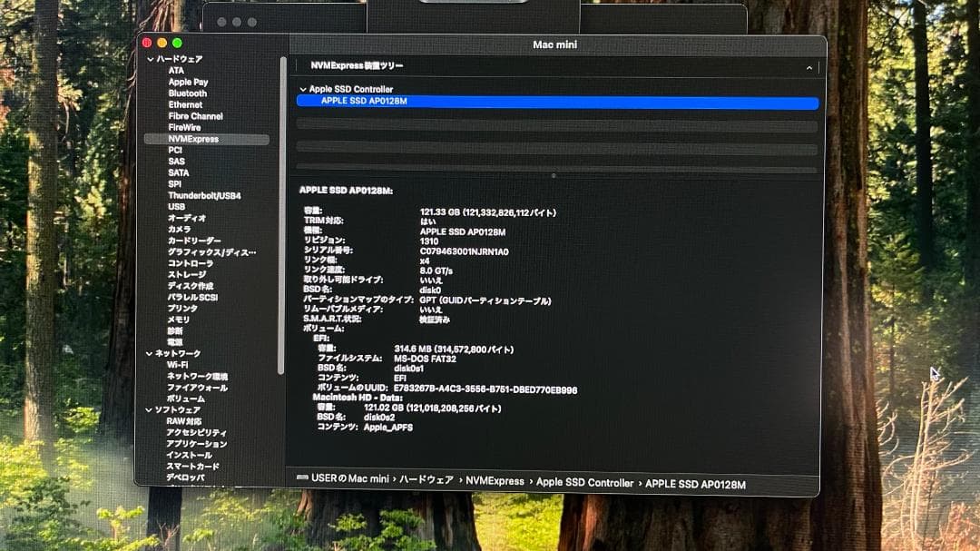980x551 pixels.
Task: Open Wi-Fi under ネットワーク
Action: click(177, 365)
